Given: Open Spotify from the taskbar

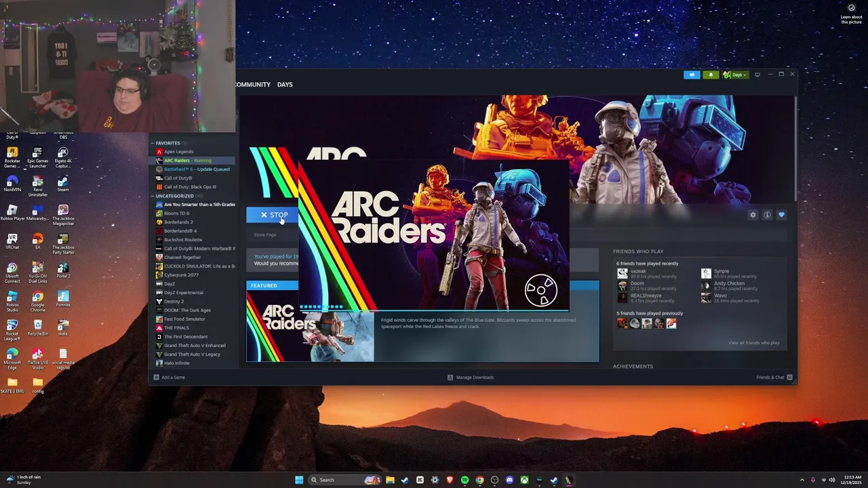Looking at the screenshot, I should coord(465,480).
